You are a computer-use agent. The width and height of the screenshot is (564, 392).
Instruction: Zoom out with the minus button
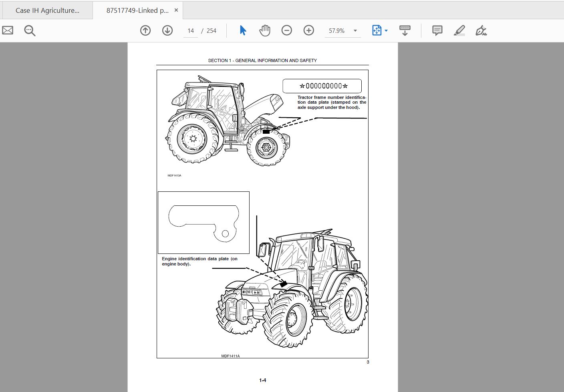pyautogui.click(x=287, y=30)
